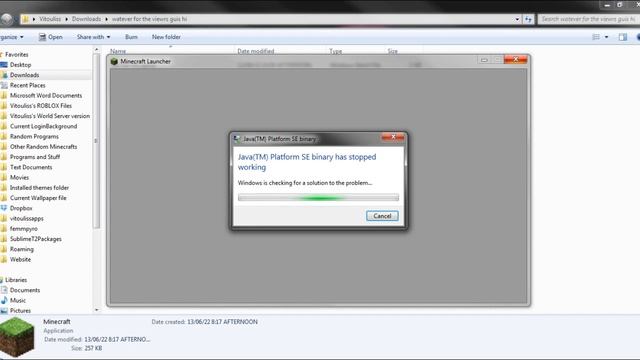Close the Java(TM) Platform SE binary dialog
The width and height of the screenshot is (640, 360).
pos(393,138)
